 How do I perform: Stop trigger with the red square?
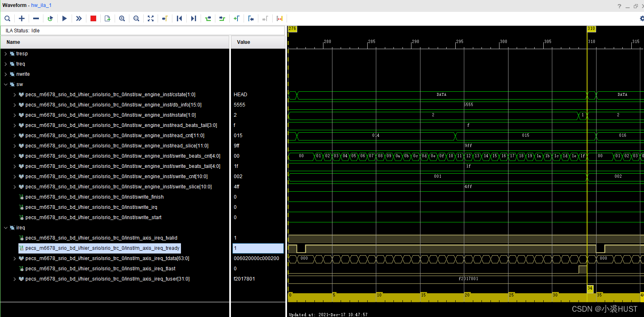pyautogui.click(x=93, y=18)
